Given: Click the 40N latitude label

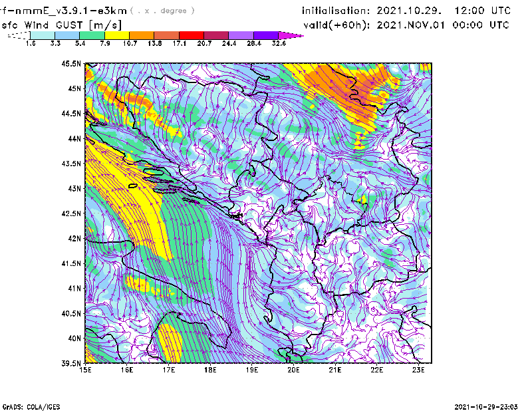Looking at the screenshot, I should click(74, 339).
